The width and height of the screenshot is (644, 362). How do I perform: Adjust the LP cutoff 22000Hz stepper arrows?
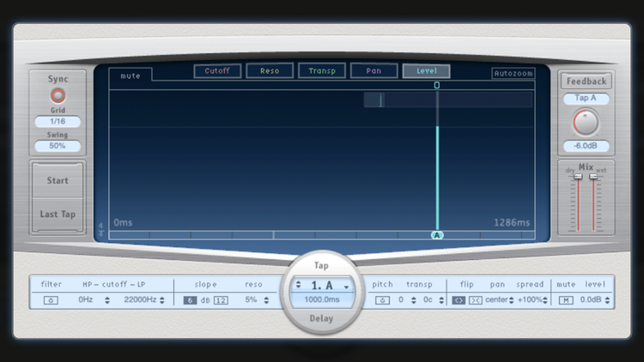coord(162,300)
